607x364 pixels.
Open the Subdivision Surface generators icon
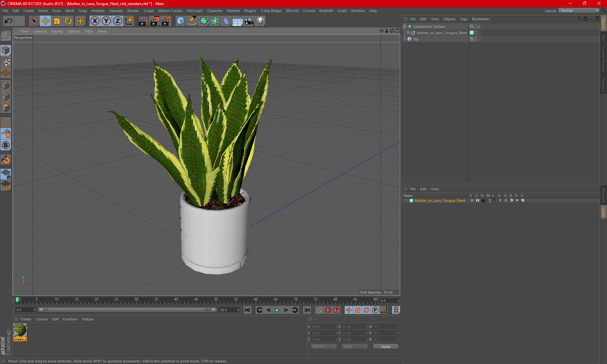tap(204, 21)
